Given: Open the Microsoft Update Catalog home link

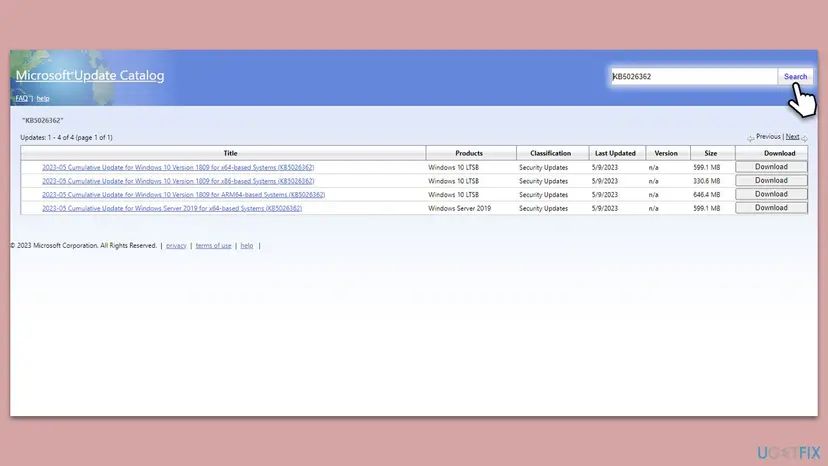Looking at the screenshot, I should 90,76.
